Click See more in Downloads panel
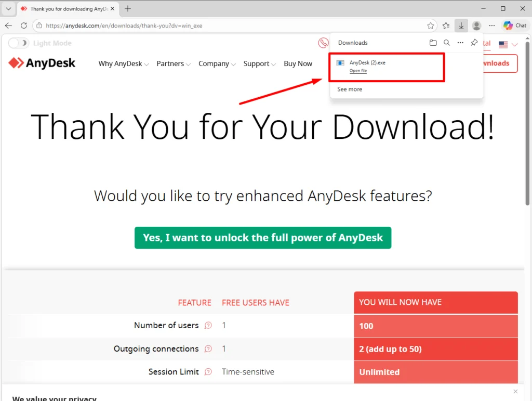This screenshot has height=401, width=532. pyautogui.click(x=350, y=89)
